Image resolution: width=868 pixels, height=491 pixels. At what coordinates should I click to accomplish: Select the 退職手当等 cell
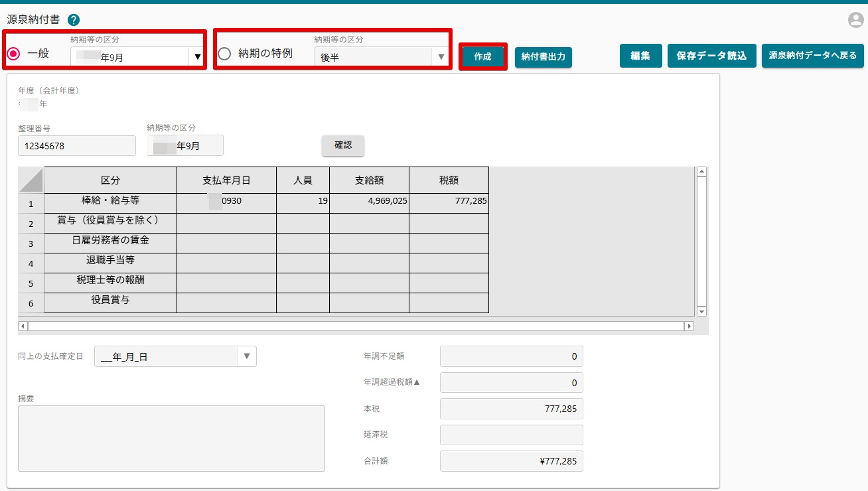[x=111, y=263]
